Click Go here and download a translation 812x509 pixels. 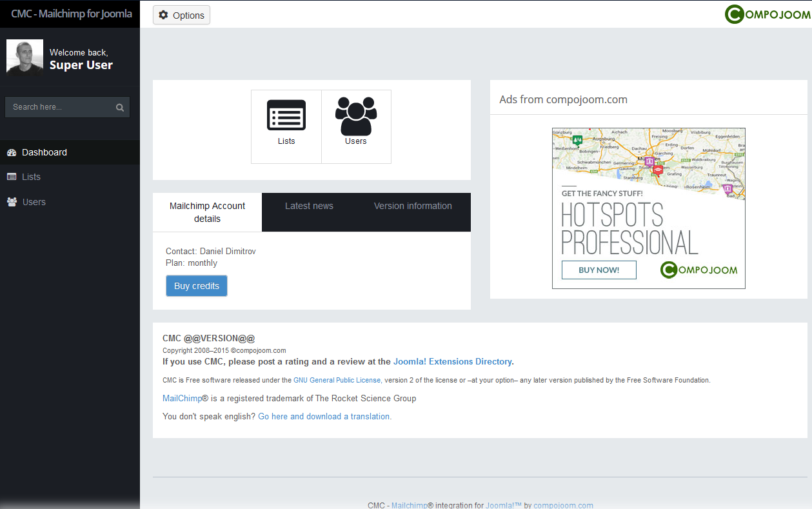click(x=324, y=416)
